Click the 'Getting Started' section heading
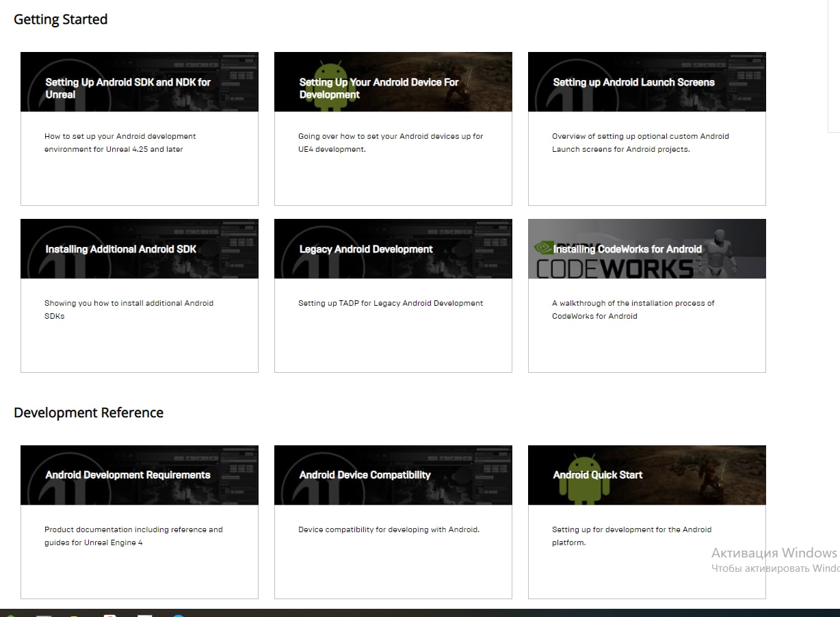The width and height of the screenshot is (840, 617). [61, 19]
